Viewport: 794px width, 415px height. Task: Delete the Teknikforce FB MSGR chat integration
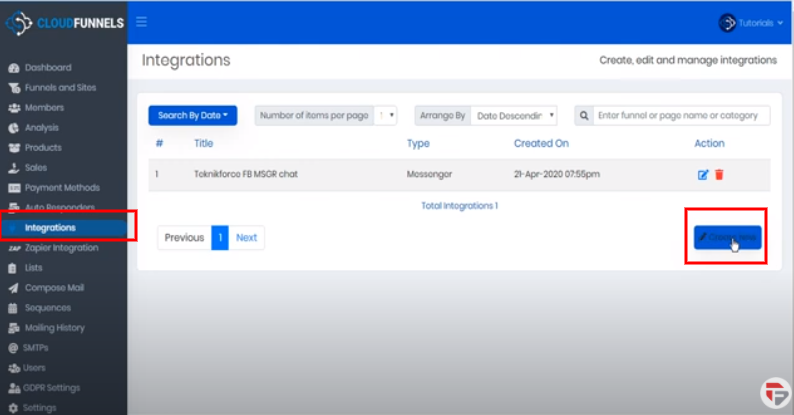click(x=719, y=175)
